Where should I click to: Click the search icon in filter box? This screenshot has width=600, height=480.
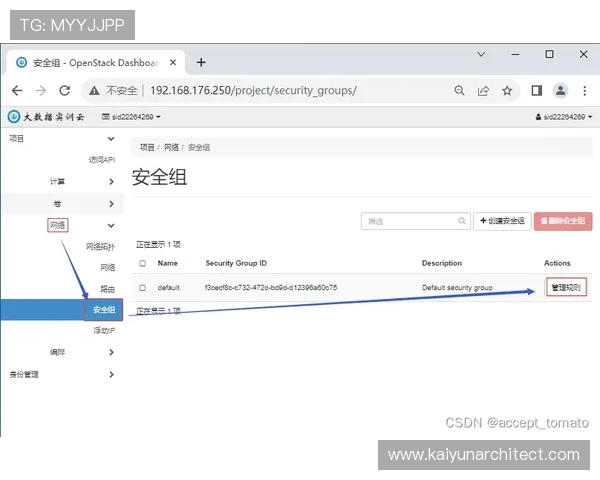click(x=462, y=221)
